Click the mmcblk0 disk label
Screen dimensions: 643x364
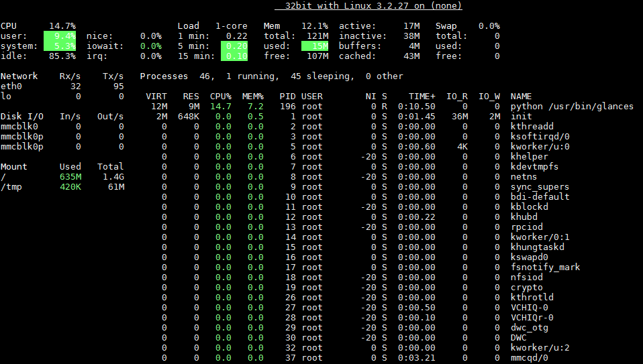19,127
